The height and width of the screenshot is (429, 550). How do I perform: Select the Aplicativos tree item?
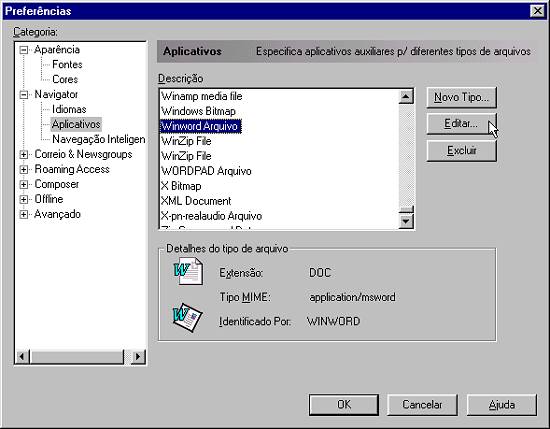tap(76, 124)
